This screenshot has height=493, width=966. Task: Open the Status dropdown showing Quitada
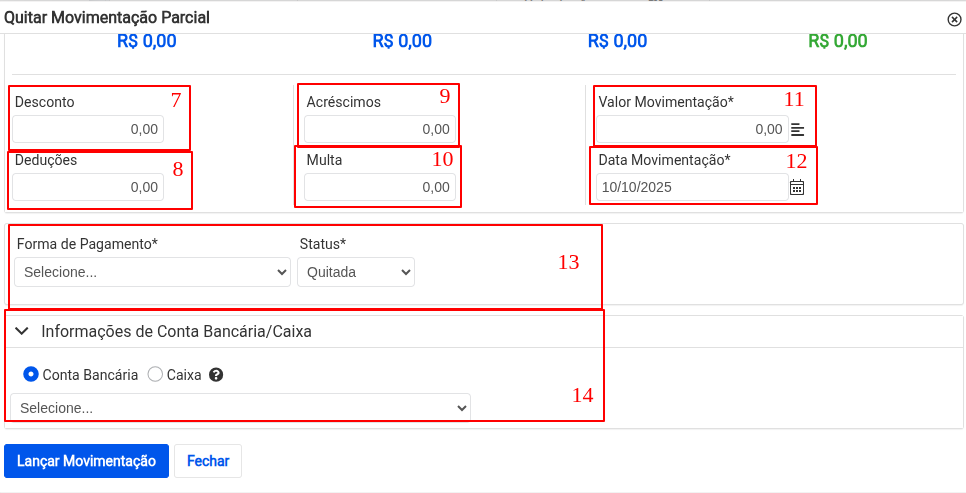click(356, 272)
